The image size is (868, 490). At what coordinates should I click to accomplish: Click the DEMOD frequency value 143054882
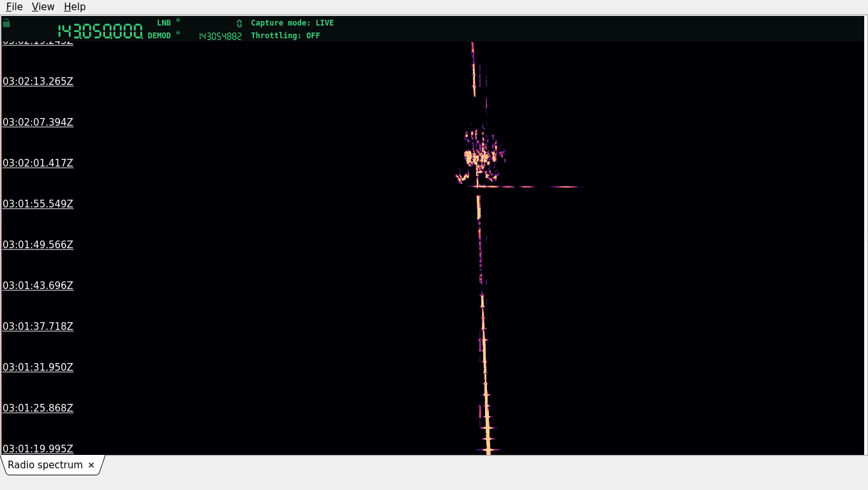(x=220, y=36)
